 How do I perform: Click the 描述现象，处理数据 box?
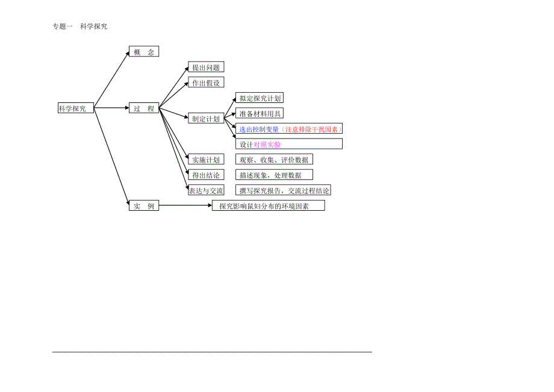(x=274, y=175)
